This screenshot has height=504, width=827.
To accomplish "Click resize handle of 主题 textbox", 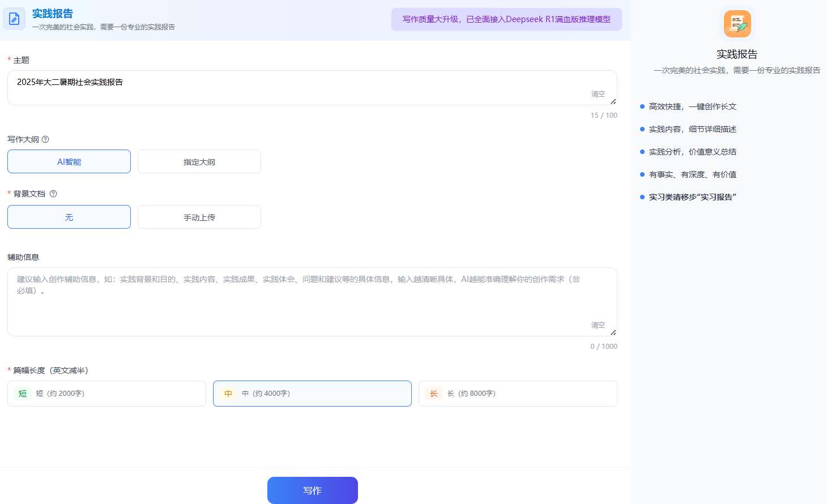I will point(613,101).
